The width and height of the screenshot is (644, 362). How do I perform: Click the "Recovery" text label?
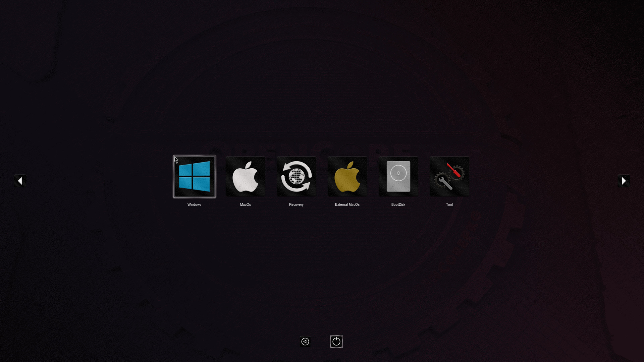coord(296,204)
